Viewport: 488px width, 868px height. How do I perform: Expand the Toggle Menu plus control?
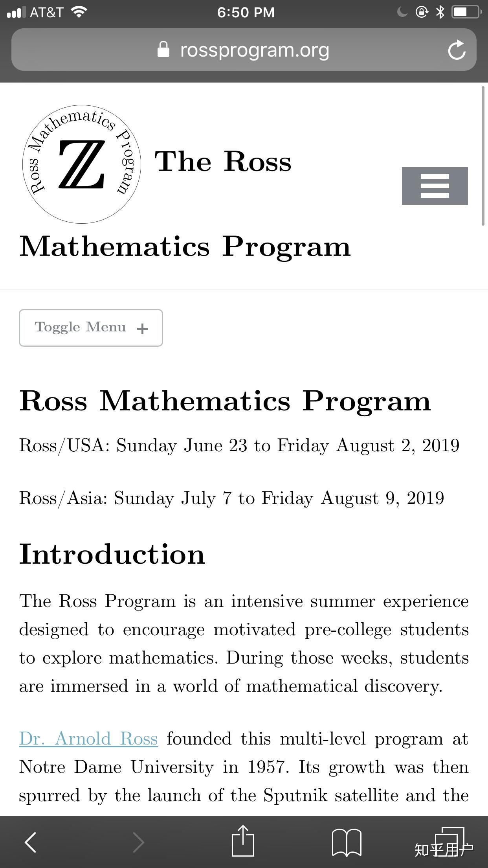142,328
